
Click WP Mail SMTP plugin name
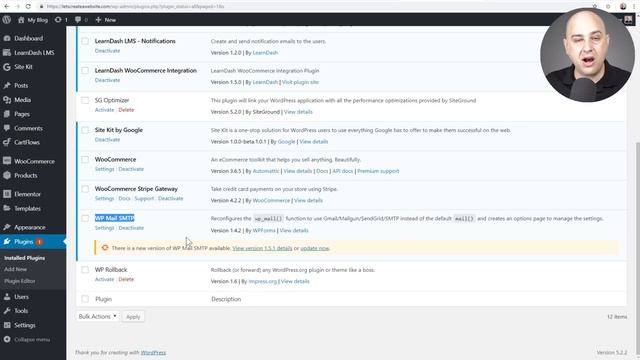pyautogui.click(x=115, y=218)
